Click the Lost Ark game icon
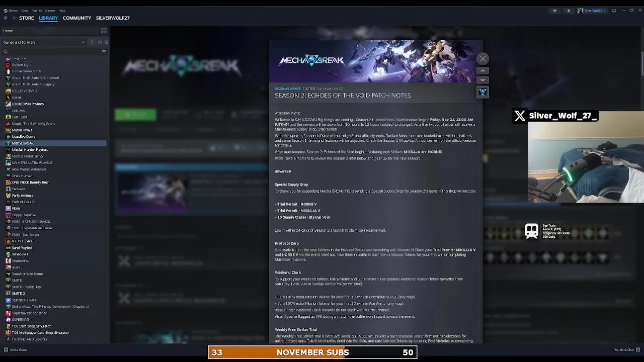The width and height of the screenshot is (644, 362). click(x=8, y=110)
